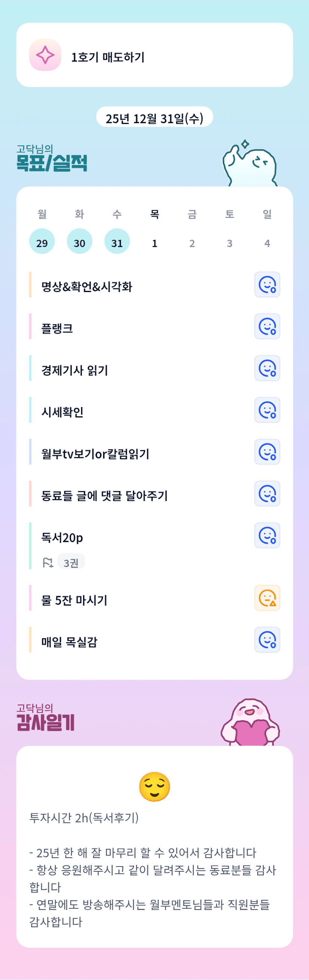Click the smiley icon for 동료들 글에 댓글 달아주기
The image size is (309, 980).
point(267,494)
